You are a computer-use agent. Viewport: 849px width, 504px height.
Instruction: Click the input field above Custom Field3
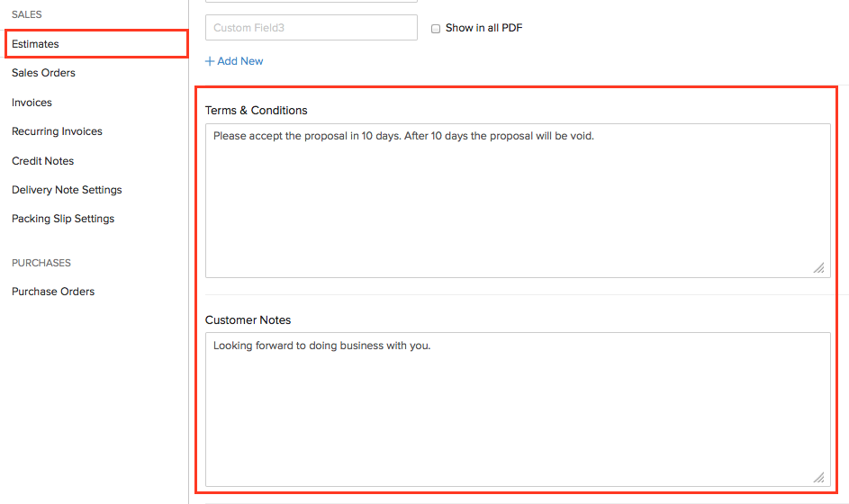[x=311, y=2]
